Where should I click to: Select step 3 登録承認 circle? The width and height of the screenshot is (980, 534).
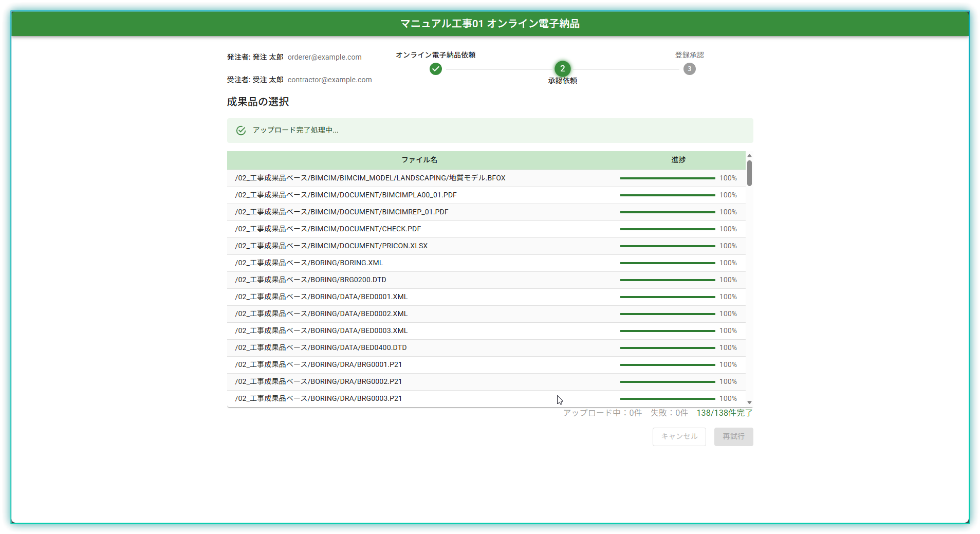click(x=689, y=69)
